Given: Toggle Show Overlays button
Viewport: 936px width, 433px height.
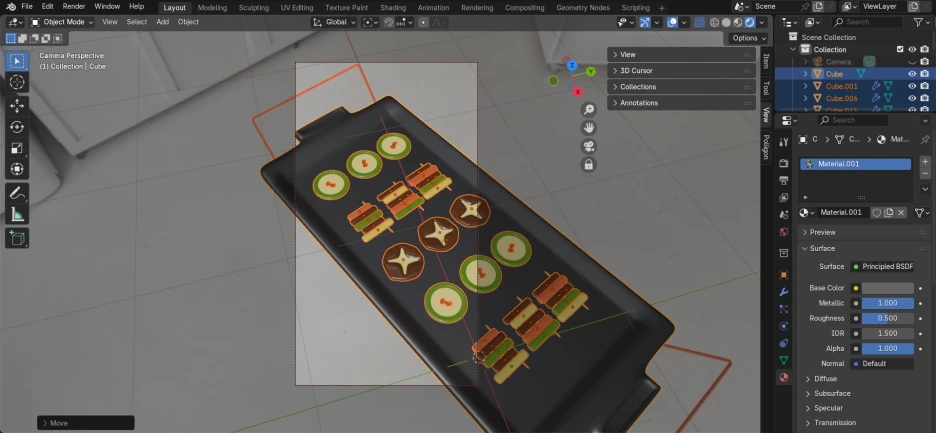Looking at the screenshot, I should tap(672, 22).
